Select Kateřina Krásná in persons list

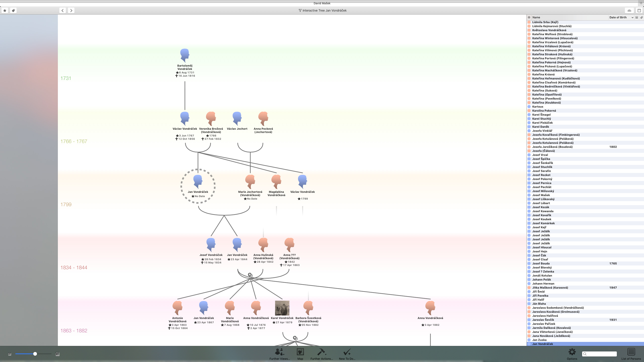[585, 74]
